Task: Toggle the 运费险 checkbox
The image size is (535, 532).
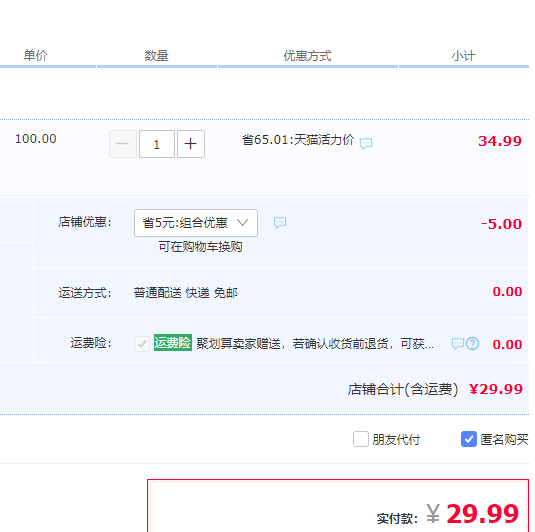Action: 142,344
